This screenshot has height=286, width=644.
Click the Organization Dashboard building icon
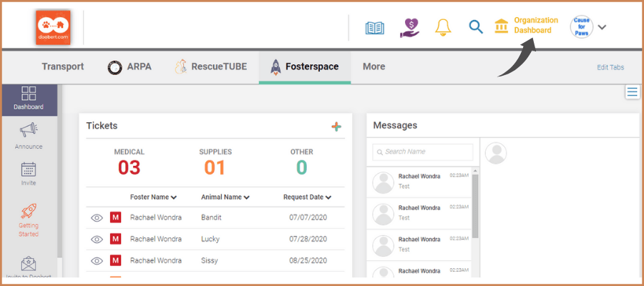tap(502, 26)
